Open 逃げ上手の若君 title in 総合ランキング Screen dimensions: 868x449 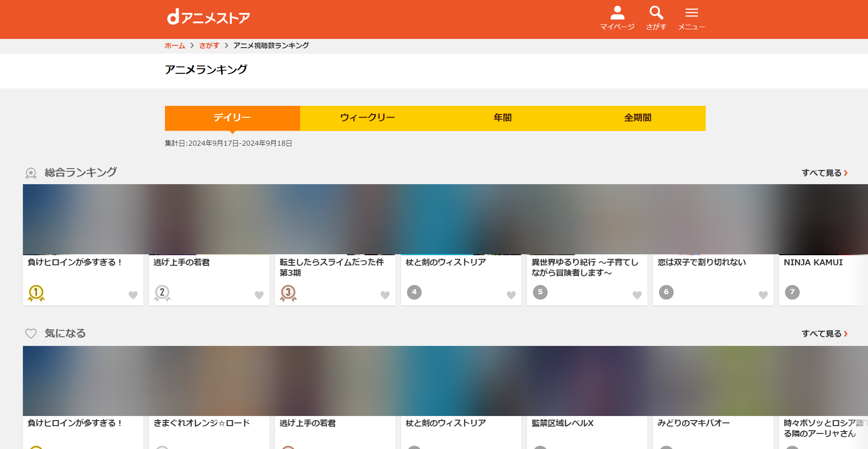pos(181,262)
